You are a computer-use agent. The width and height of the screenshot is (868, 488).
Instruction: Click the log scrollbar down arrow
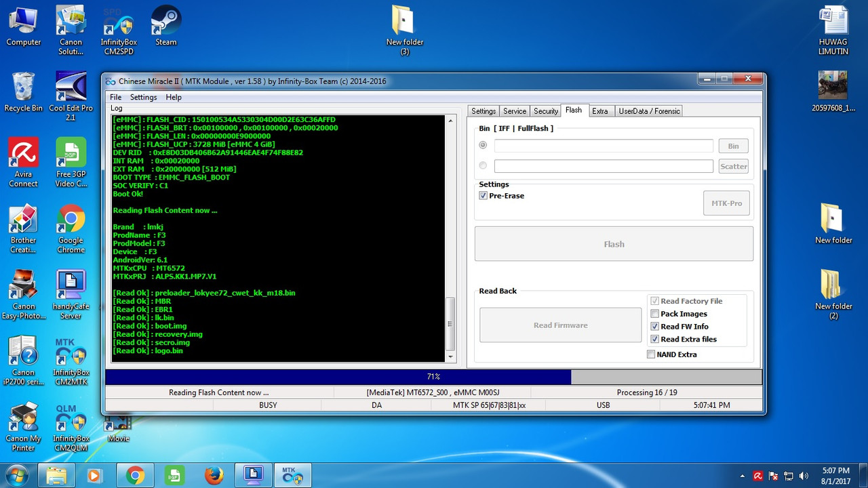click(x=451, y=356)
